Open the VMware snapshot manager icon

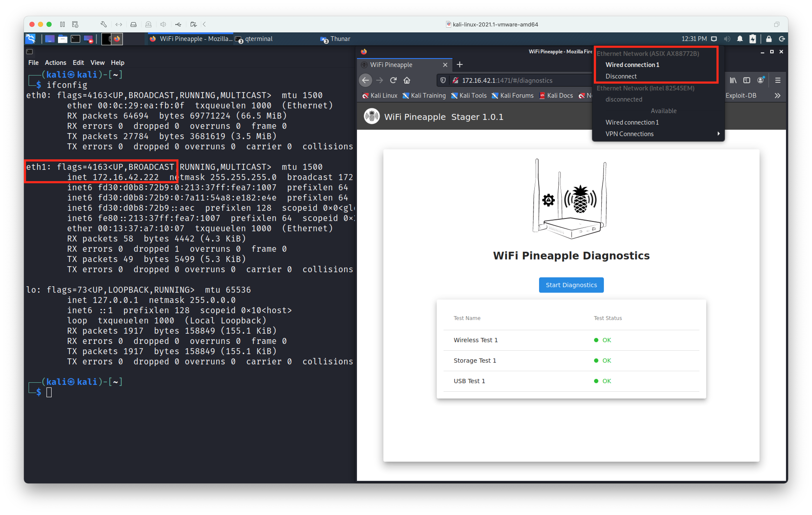click(75, 24)
